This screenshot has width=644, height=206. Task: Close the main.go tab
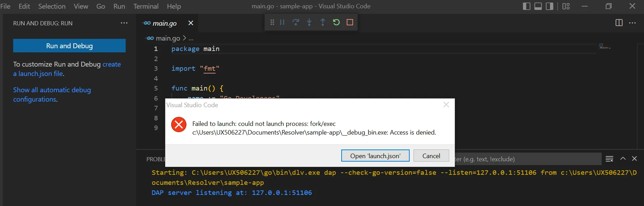(191, 23)
